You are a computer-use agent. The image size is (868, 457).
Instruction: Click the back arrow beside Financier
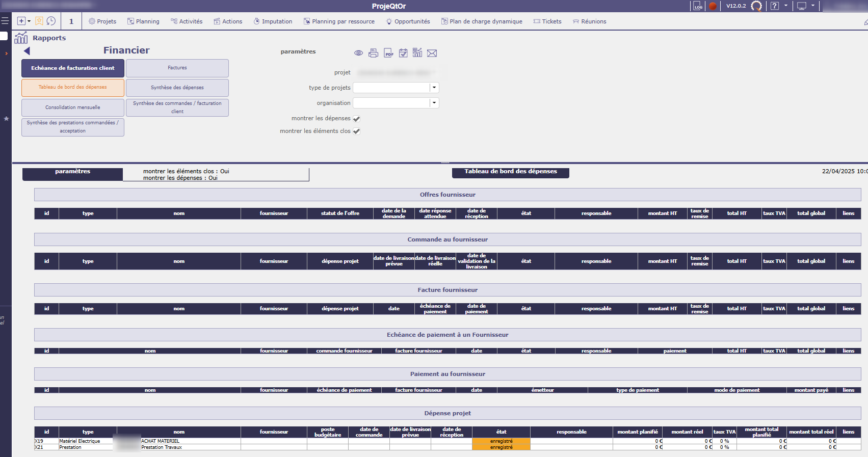click(x=27, y=51)
